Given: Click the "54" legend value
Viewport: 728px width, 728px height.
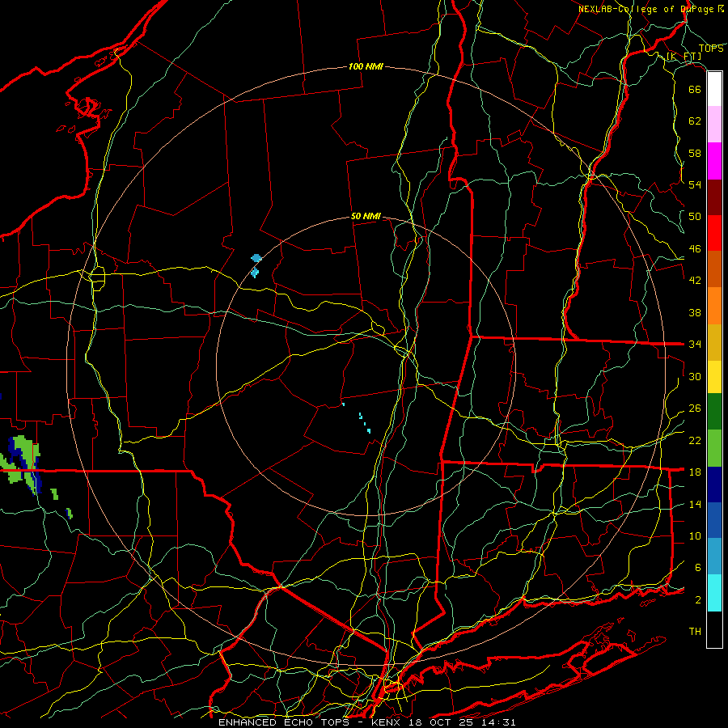Looking at the screenshot, I should coord(695,184).
